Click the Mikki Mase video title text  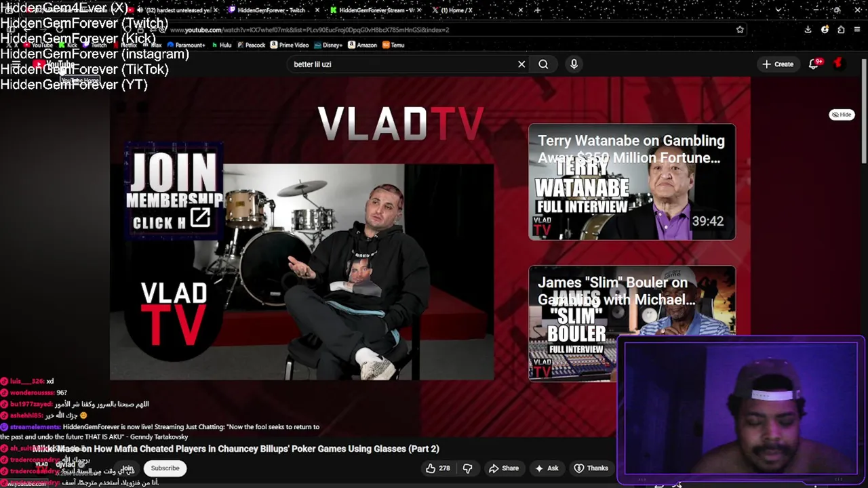236,449
